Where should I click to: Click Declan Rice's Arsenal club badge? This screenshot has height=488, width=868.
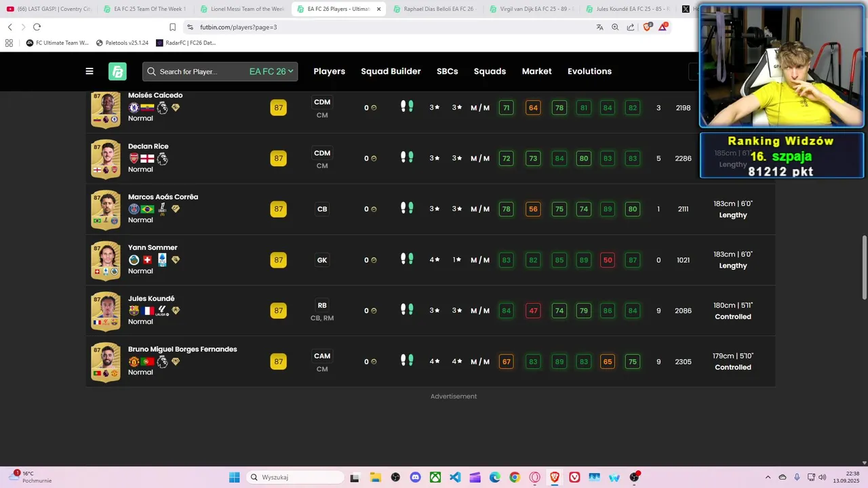pyautogui.click(x=134, y=159)
